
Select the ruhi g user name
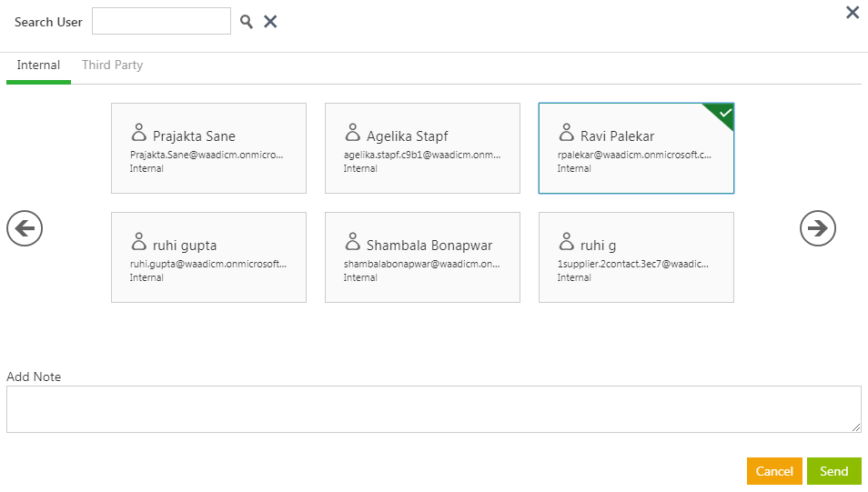(x=598, y=246)
